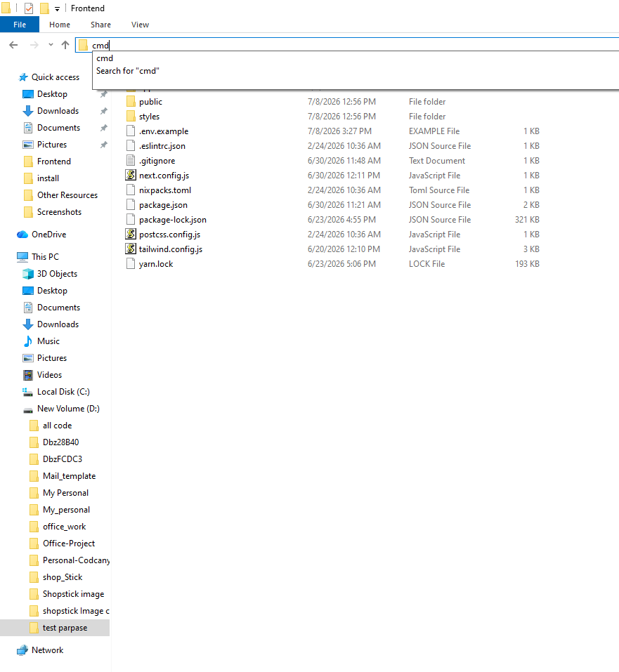The image size is (619, 672).
Task: Select the tailwind.config.js file icon
Action: [131, 249]
